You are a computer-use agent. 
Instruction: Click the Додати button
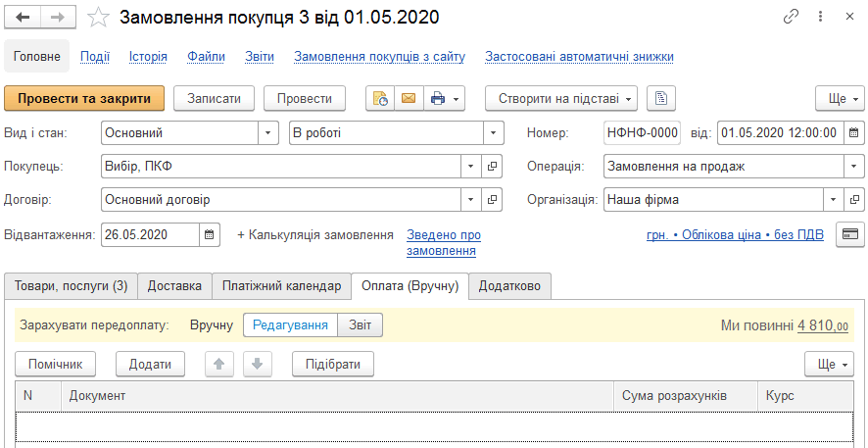(150, 365)
